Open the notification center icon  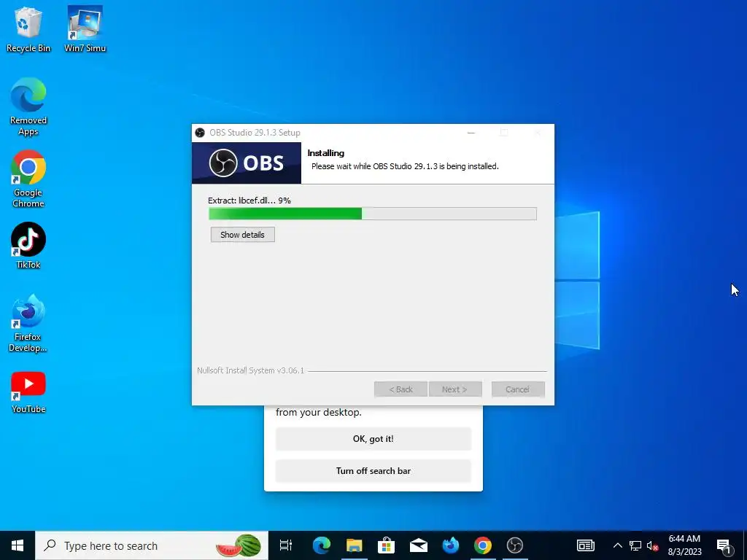click(724, 545)
